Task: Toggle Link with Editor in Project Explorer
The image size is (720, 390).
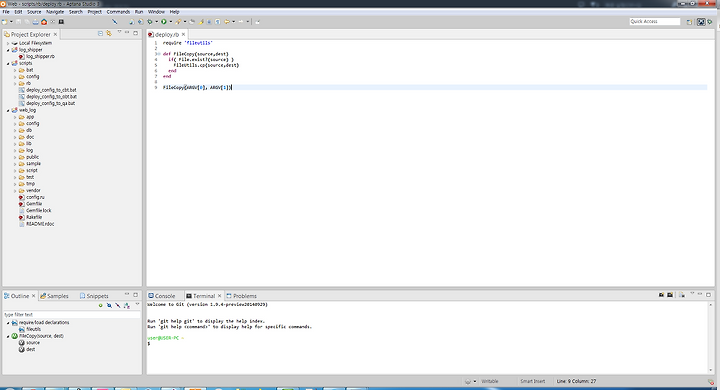Action: [109, 33]
